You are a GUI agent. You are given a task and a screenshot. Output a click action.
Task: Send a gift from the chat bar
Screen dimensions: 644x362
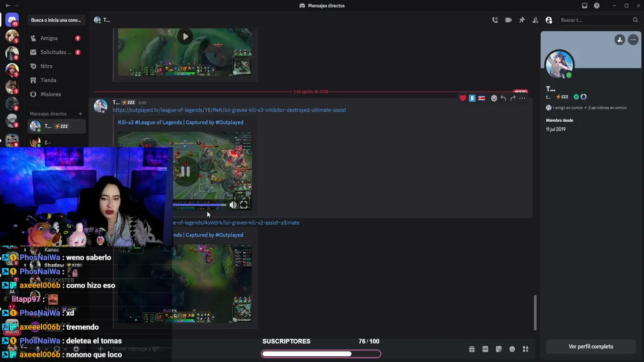[x=472, y=349]
